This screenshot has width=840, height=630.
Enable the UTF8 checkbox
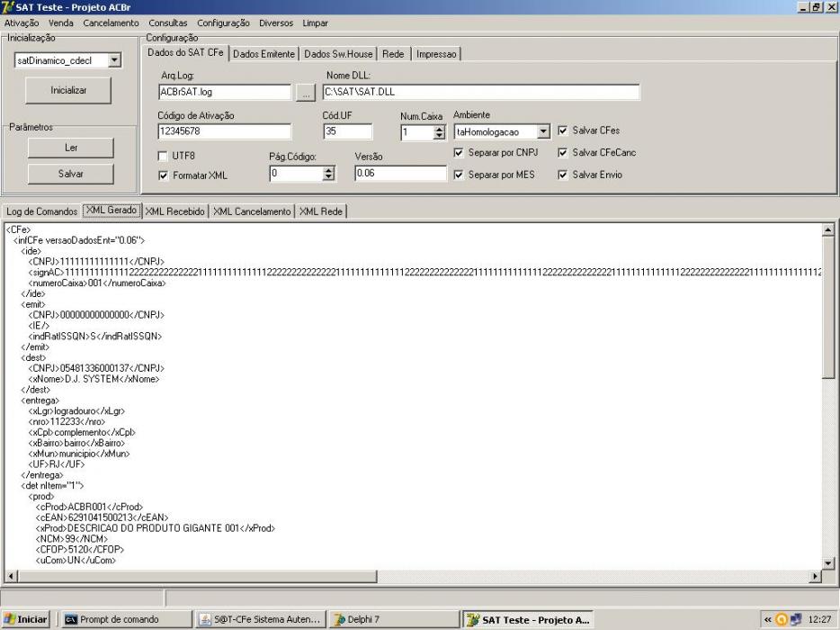(163, 156)
